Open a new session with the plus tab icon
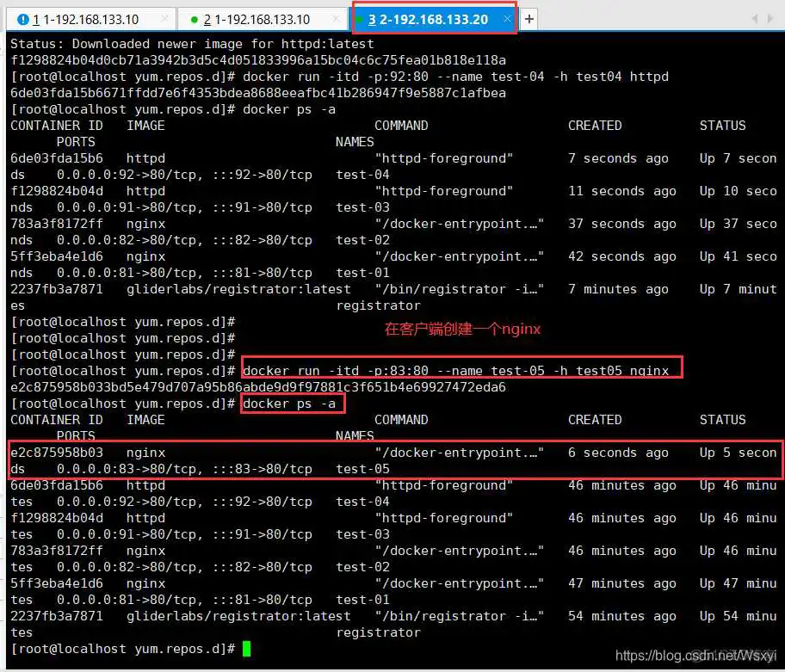 tap(529, 17)
